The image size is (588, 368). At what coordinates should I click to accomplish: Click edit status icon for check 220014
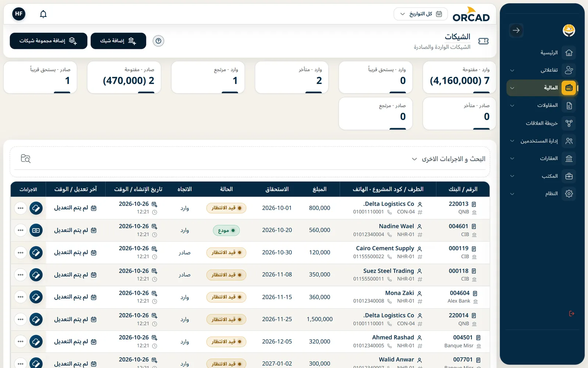[36, 319]
